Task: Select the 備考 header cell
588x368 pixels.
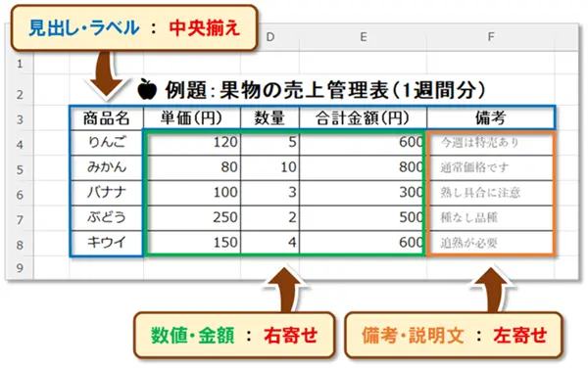Action: (x=491, y=117)
